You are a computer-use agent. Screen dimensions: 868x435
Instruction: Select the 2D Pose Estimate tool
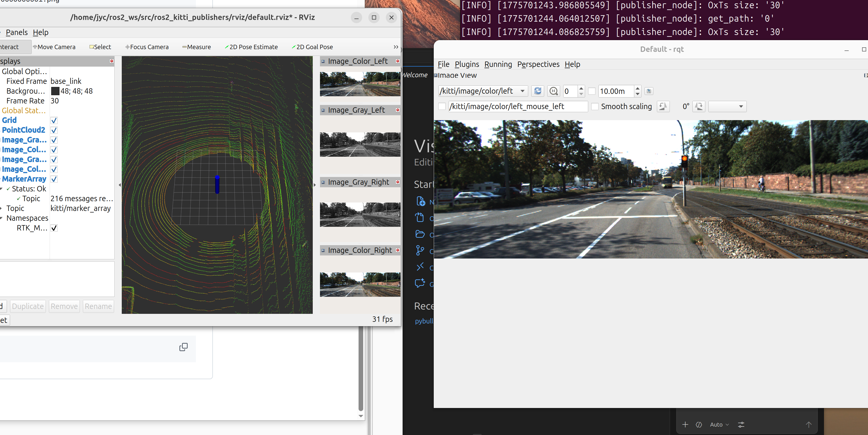[x=251, y=47]
